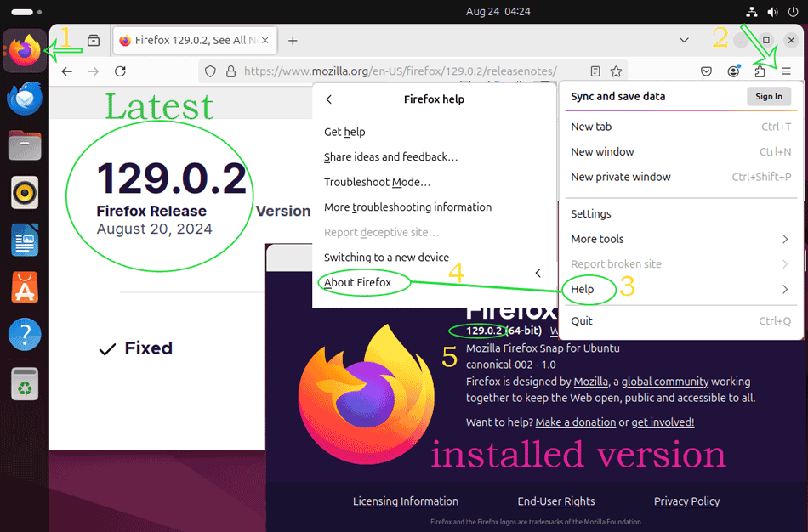Viewport: 808px width, 532px height.
Task: Click the 129.0.2 version heading
Action: tap(172, 178)
